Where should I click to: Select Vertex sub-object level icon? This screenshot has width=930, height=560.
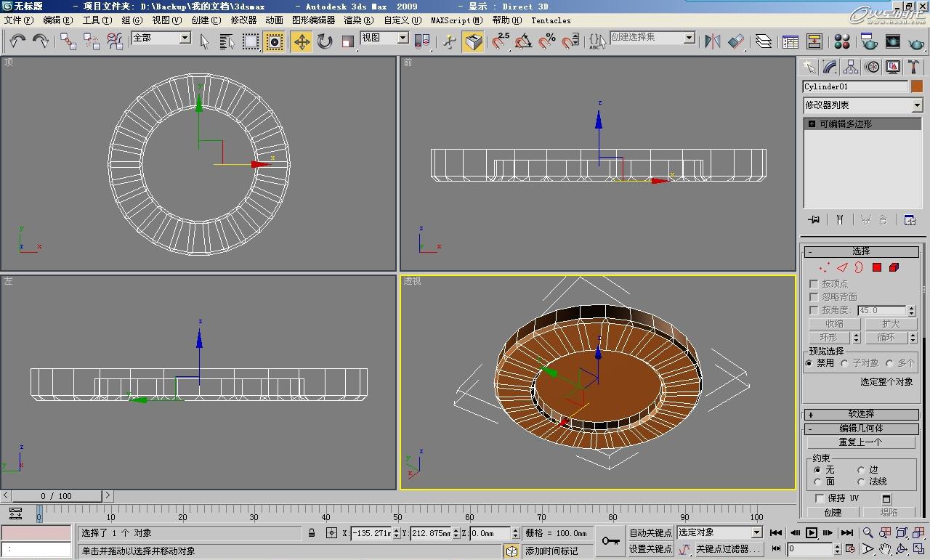(825, 267)
